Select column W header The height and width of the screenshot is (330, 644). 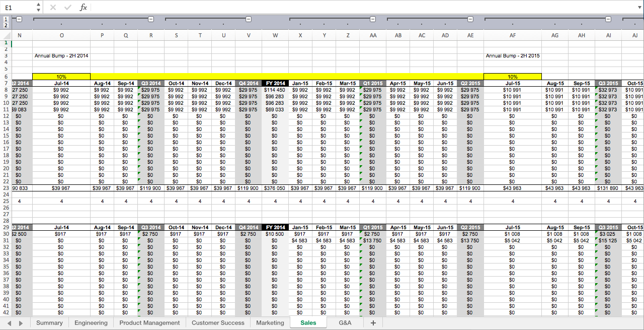coord(275,35)
